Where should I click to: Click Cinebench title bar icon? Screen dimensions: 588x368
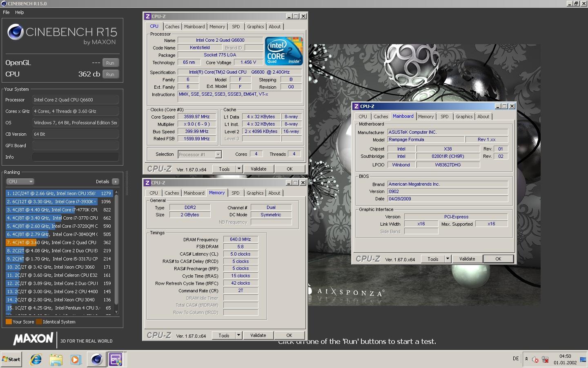coord(4,3)
